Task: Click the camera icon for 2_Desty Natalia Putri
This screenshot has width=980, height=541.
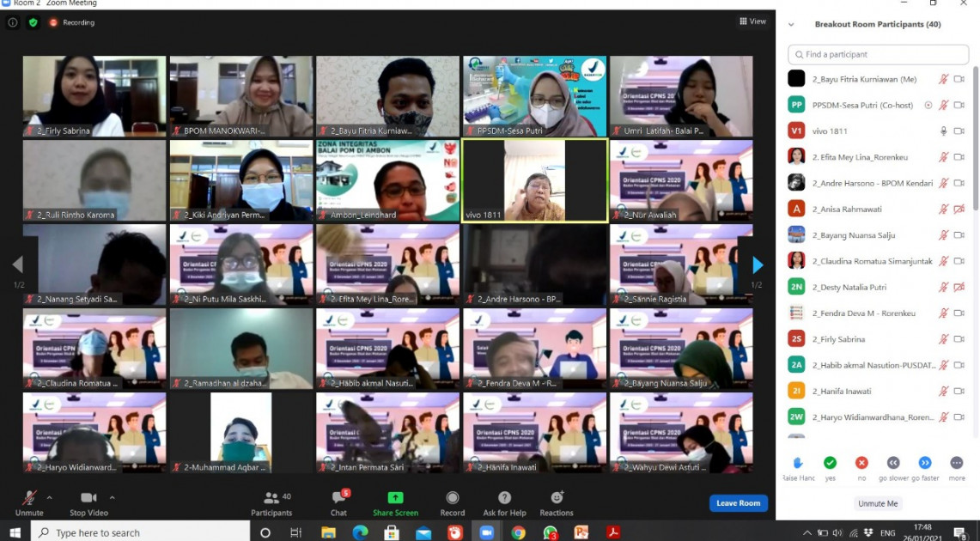Action: pyautogui.click(x=959, y=288)
